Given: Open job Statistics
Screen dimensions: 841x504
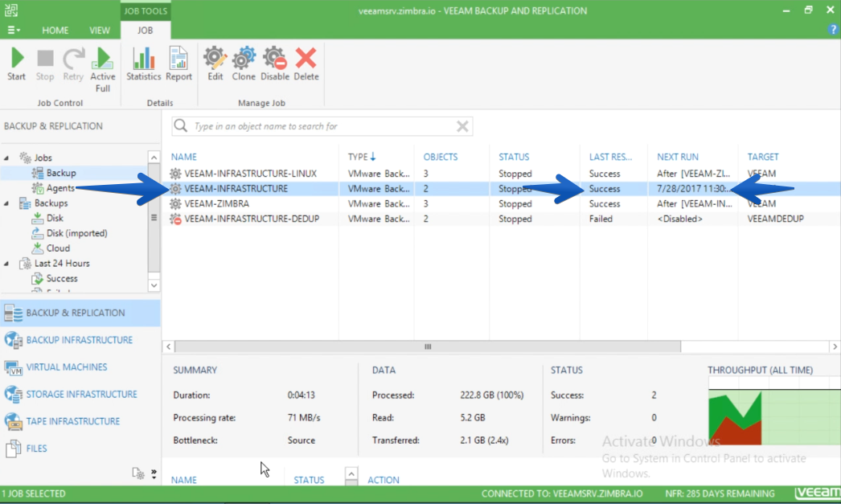Looking at the screenshot, I should tap(144, 64).
